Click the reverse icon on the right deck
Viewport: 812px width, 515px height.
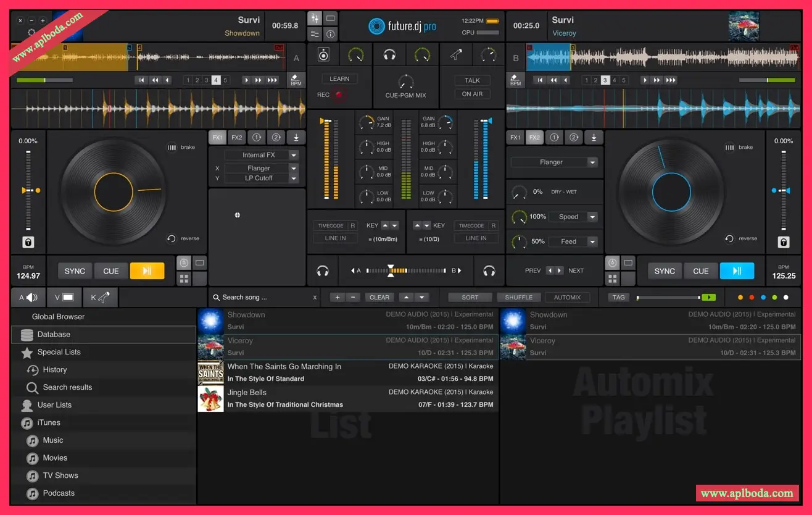pos(729,238)
